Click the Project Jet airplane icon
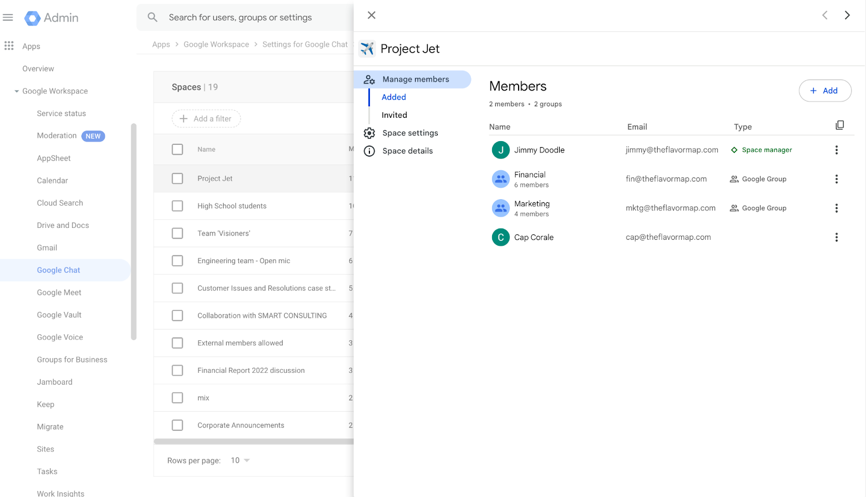This screenshot has height=497, width=868. 367,48
